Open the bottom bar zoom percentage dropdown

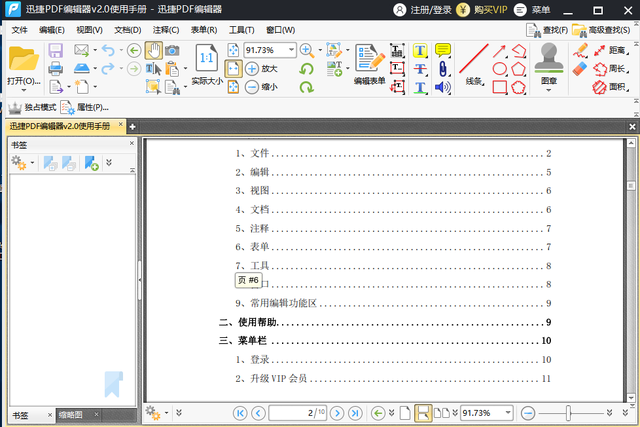click(x=508, y=413)
